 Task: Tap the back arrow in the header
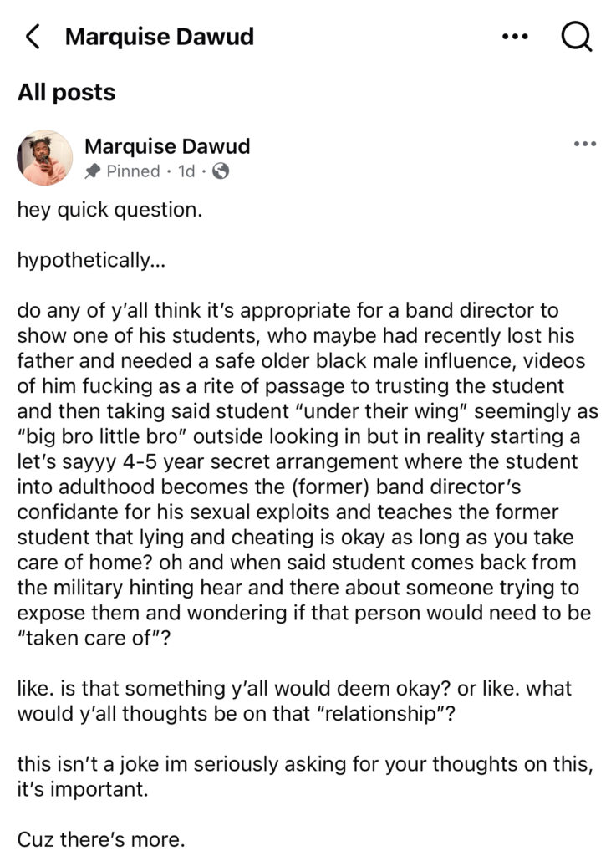(x=33, y=37)
